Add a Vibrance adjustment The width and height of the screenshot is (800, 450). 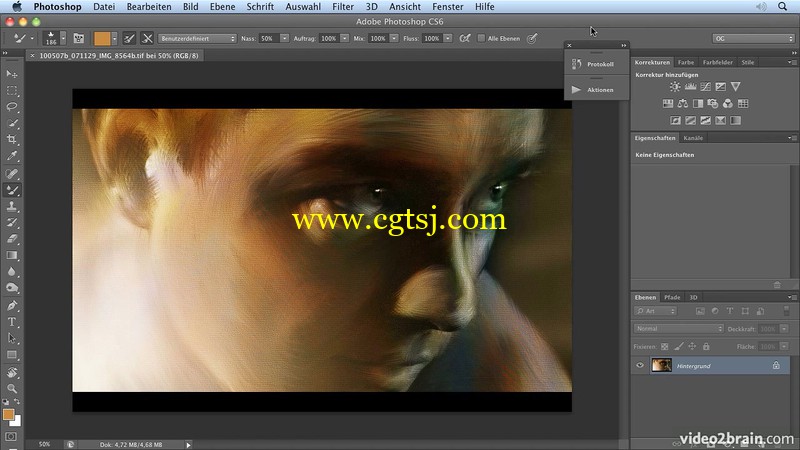point(735,87)
